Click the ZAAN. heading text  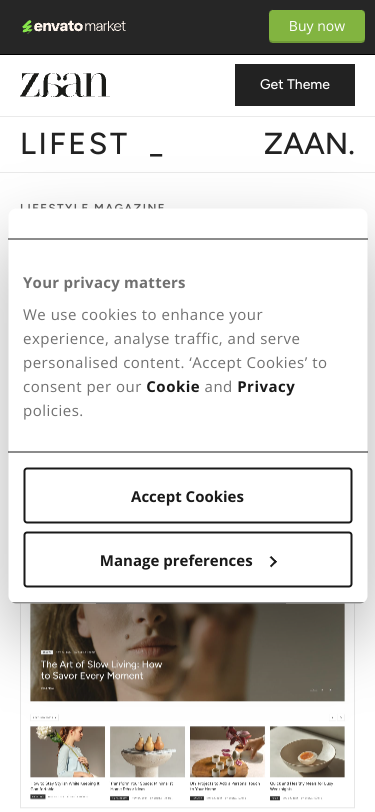[x=309, y=144]
